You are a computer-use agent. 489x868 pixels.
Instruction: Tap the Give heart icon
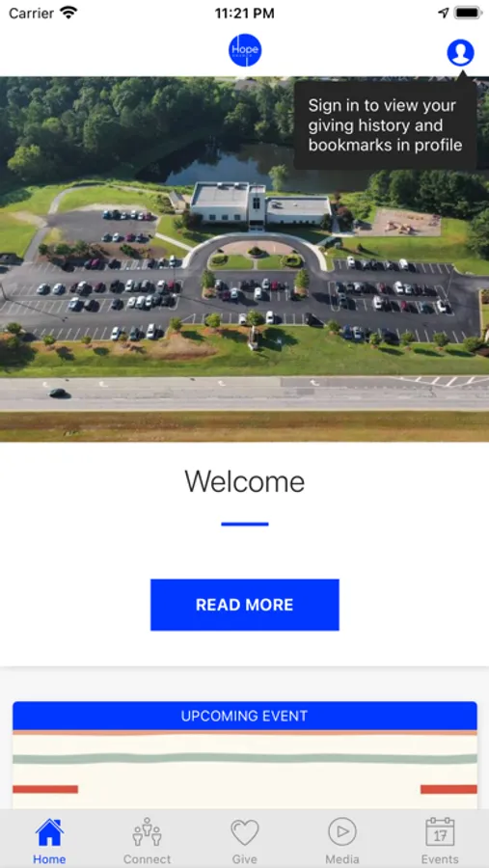245,832
